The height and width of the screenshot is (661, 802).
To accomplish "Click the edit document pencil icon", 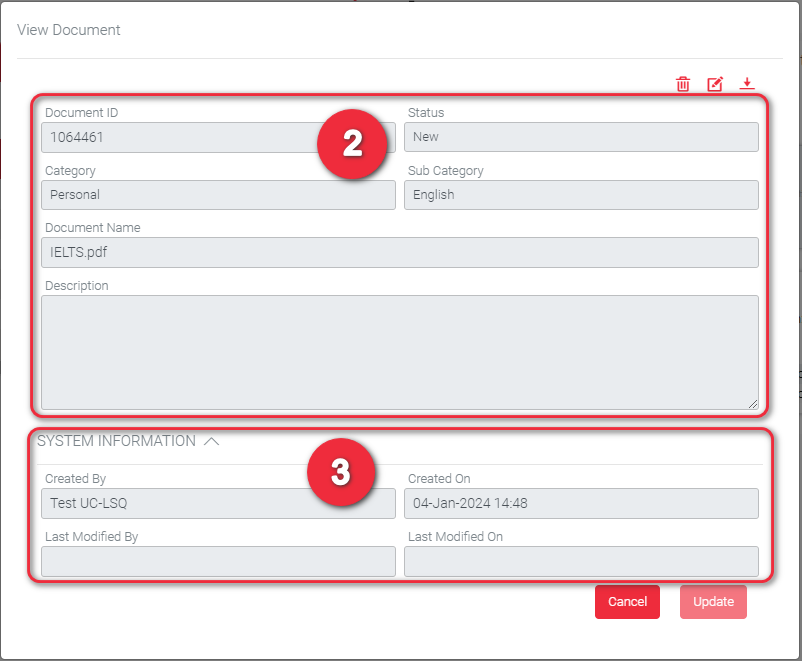I will click(715, 84).
